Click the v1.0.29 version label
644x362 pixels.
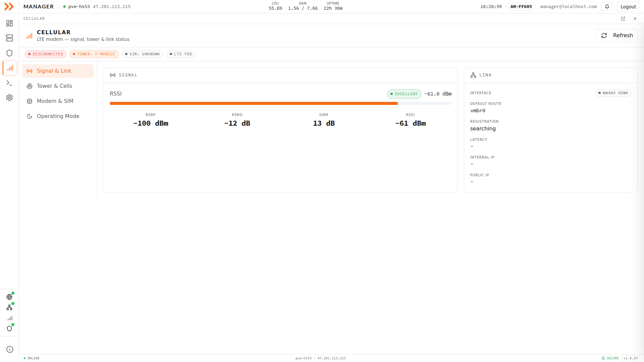coord(631,358)
